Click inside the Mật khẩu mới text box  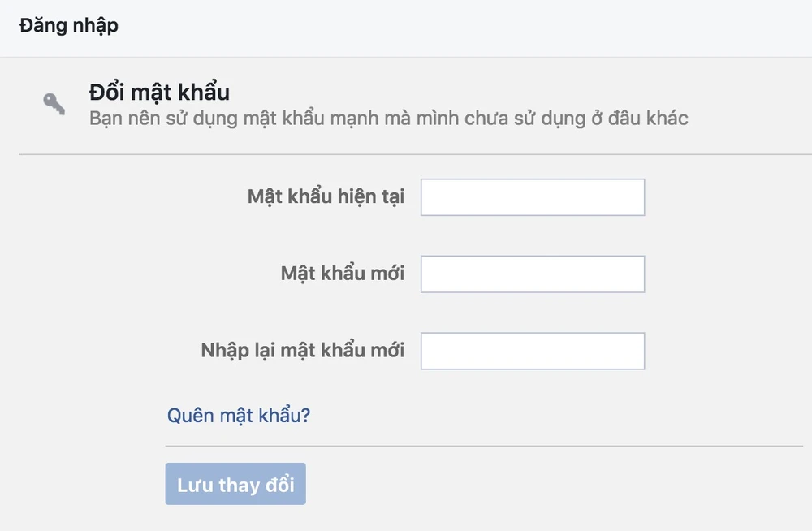pyautogui.click(x=532, y=274)
